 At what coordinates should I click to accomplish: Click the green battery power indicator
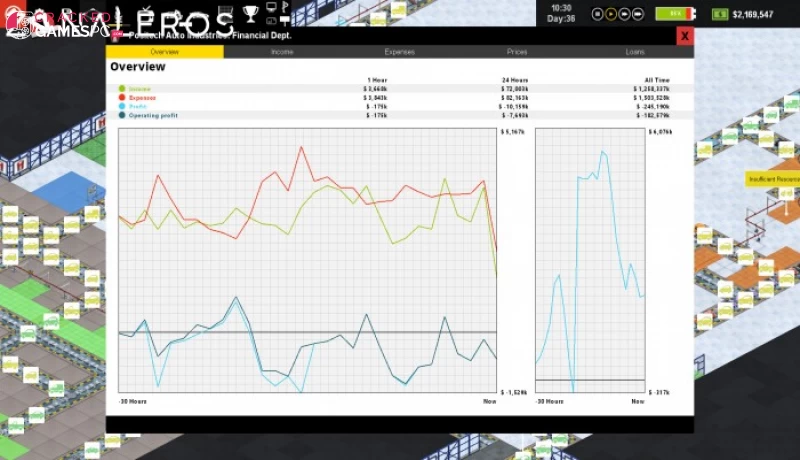pos(675,14)
